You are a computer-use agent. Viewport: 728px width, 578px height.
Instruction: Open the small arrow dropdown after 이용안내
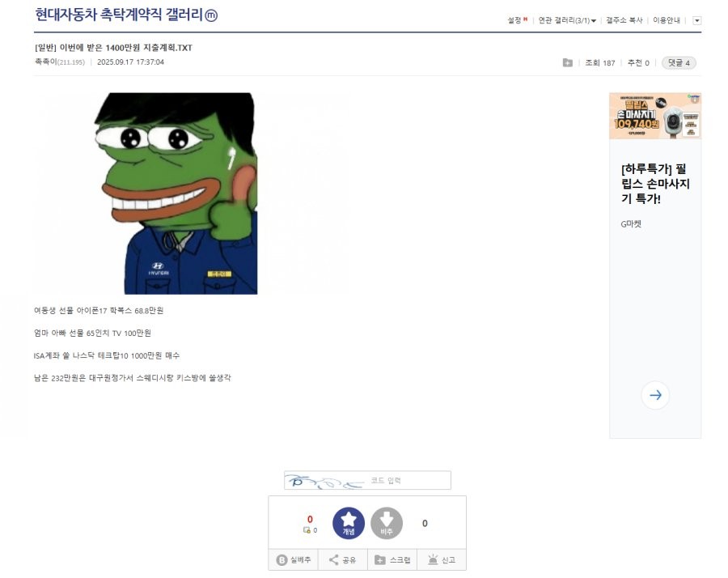[x=696, y=20]
